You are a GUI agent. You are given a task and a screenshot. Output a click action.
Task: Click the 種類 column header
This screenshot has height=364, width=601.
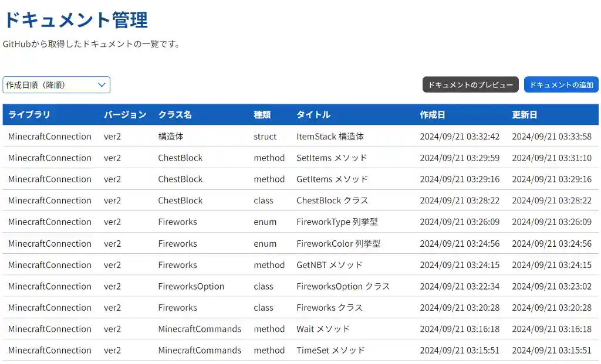click(x=262, y=114)
